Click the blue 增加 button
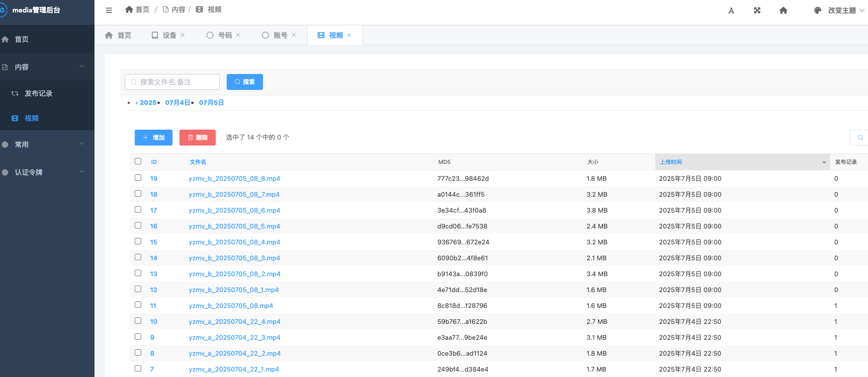 [x=154, y=138]
